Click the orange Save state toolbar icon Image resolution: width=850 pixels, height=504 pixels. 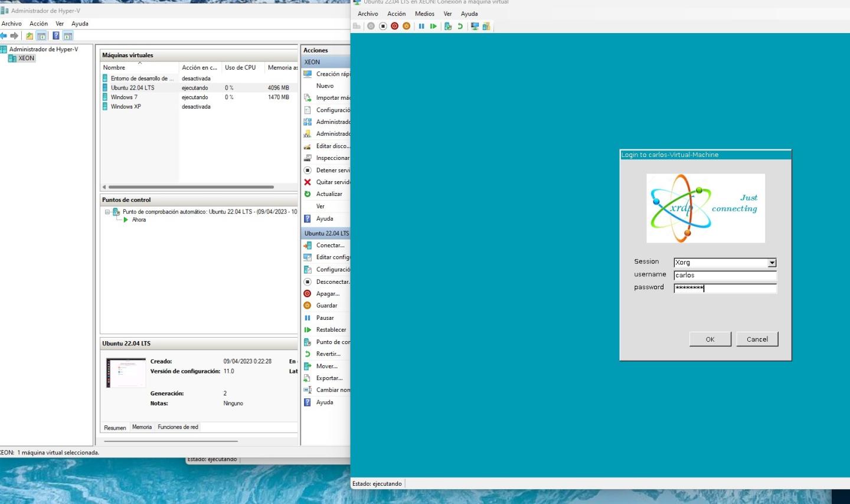(x=406, y=26)
